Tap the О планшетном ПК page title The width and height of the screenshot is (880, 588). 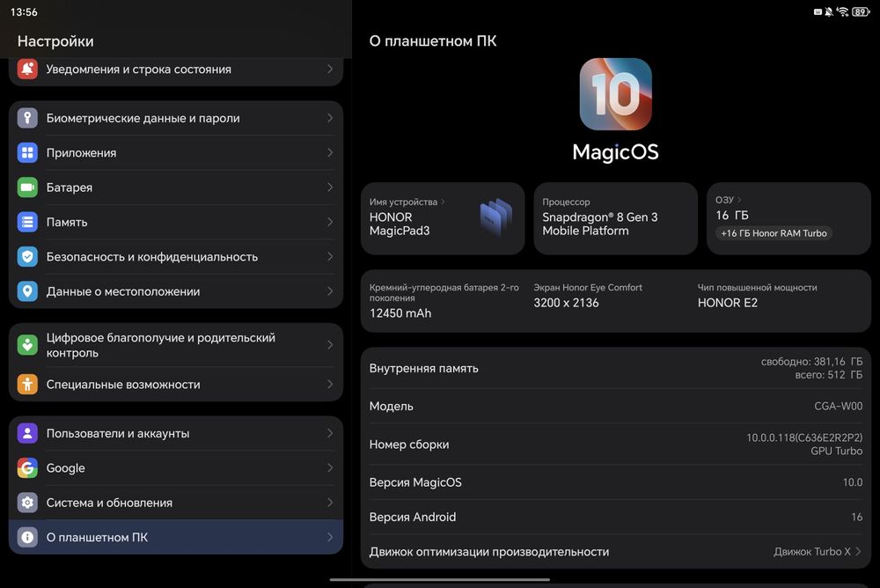click(x=433, y=41)
